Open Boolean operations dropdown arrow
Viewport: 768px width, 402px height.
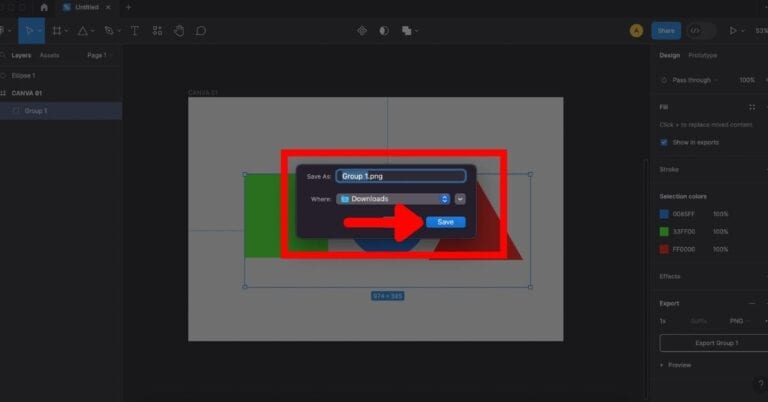click(x=416, y=31)
